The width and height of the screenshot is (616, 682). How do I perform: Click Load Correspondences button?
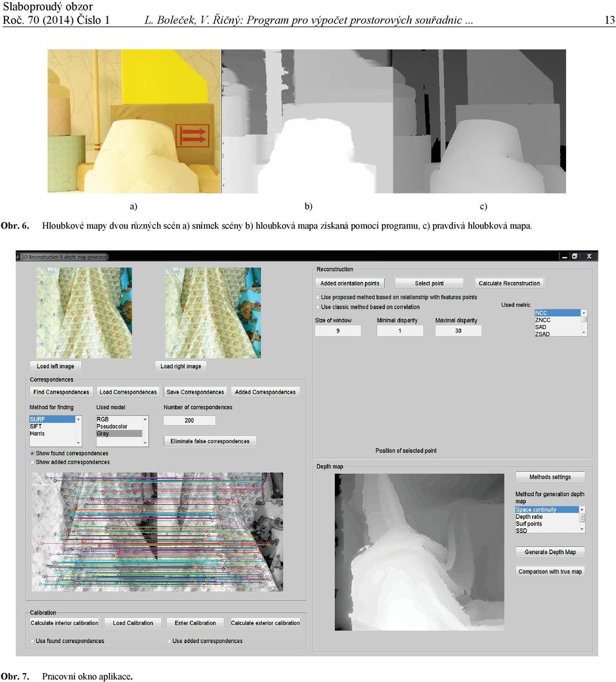(128, 392)
